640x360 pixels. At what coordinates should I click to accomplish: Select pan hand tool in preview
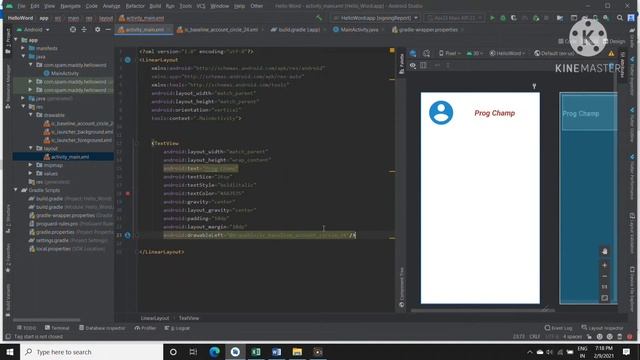point(604,251)
